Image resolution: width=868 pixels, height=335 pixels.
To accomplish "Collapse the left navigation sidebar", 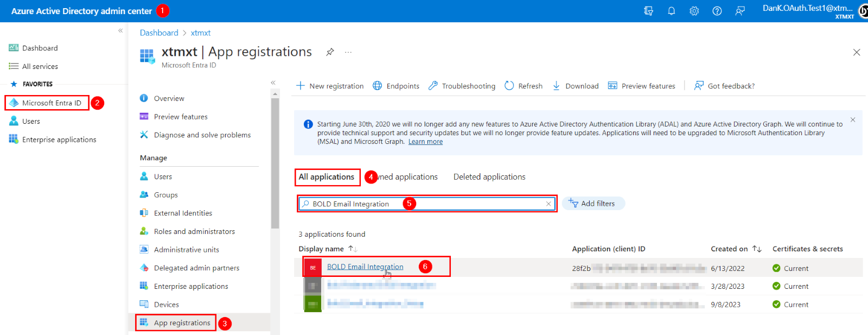I will (120, 31).
